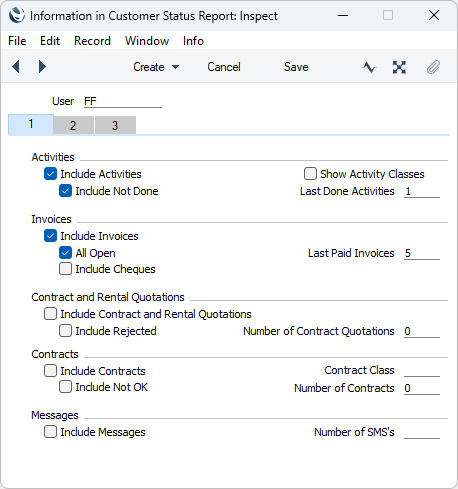Image resolution: width=458 pixels, height=489 pixels.
Task: Open attachments paperclip icon
Action: point(433,67)
